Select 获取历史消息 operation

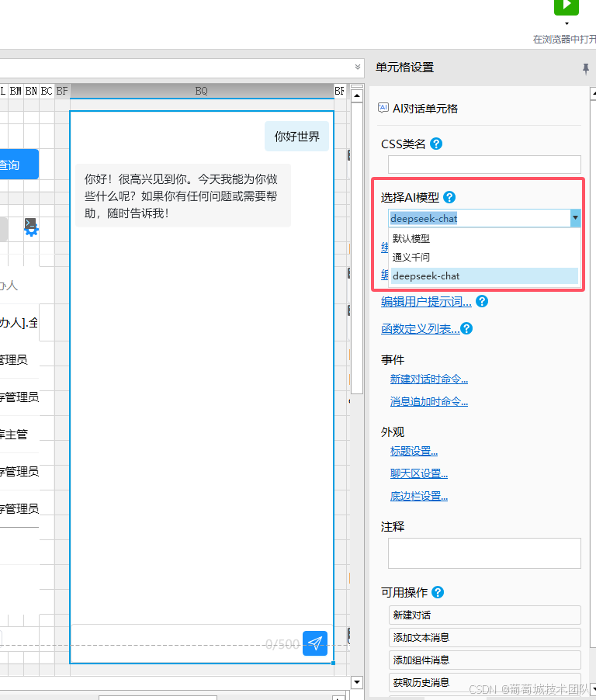coord(485,682)
